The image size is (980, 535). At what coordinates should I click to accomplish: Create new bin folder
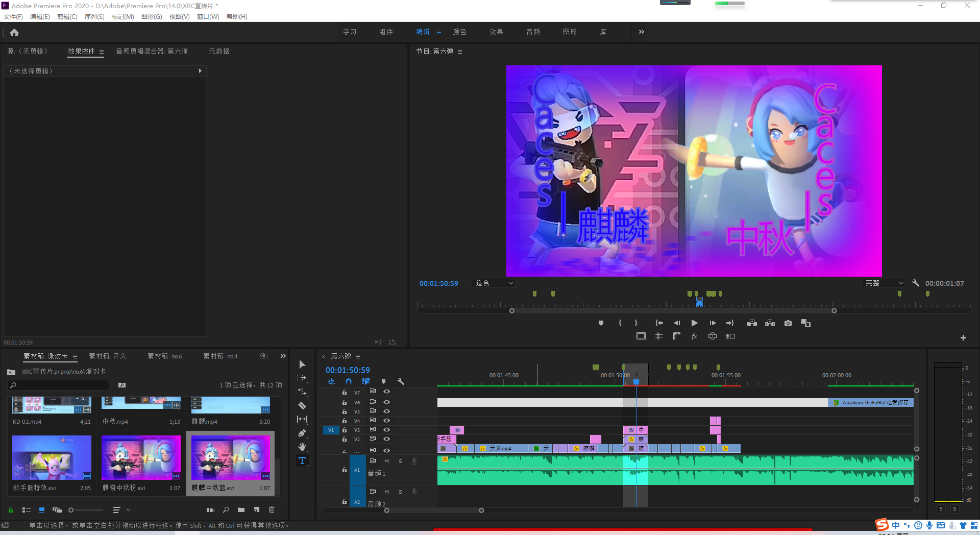(x=241, y=509)
